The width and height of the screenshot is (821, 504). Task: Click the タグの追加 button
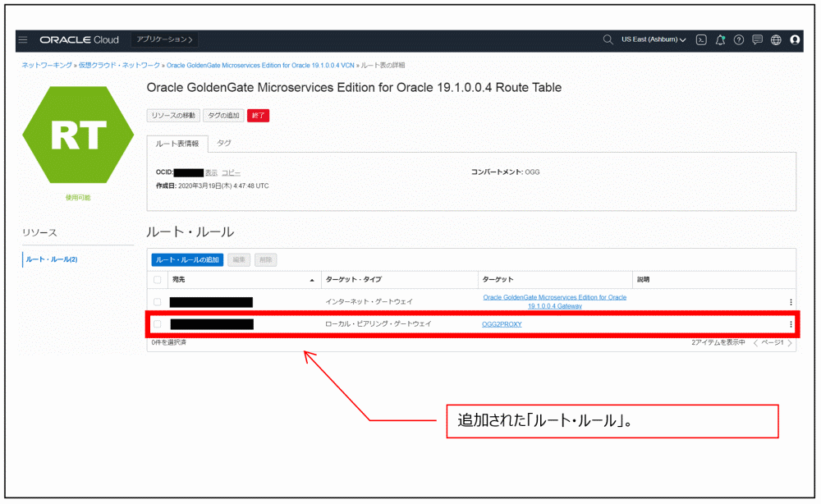pyautogui.click(x=223, y=115)
